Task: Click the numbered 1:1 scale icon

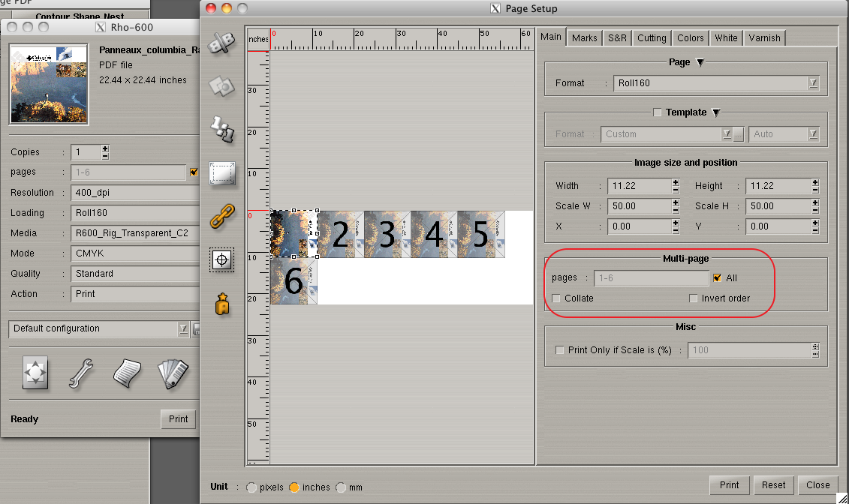Action: (221, 129)
